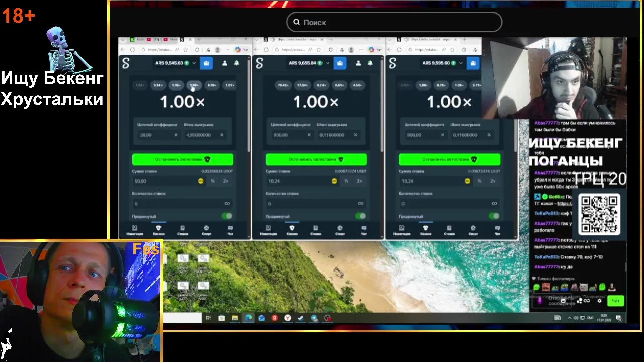Open notifications bell in ARS 9,545.60 window
The width and height of the screenshot is (644, 362).
pos(236,63)
